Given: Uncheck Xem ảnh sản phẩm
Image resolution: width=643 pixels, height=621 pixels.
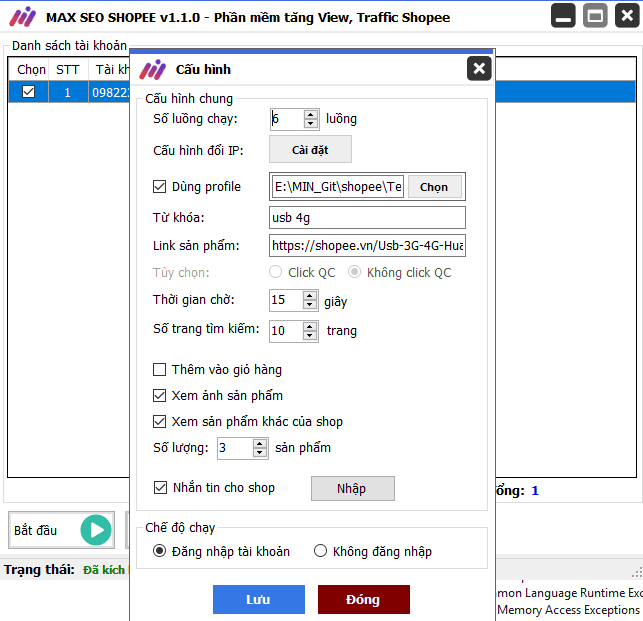Looking at the screenshot, I should pyautogui.click(x=160, y=396).
